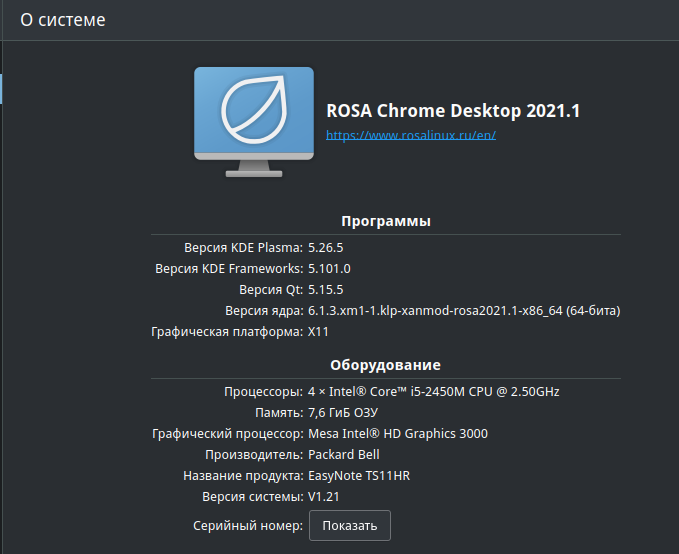Click the EasyNote TS11HR product name
The image size is (679, 554).
pos(358,475)
